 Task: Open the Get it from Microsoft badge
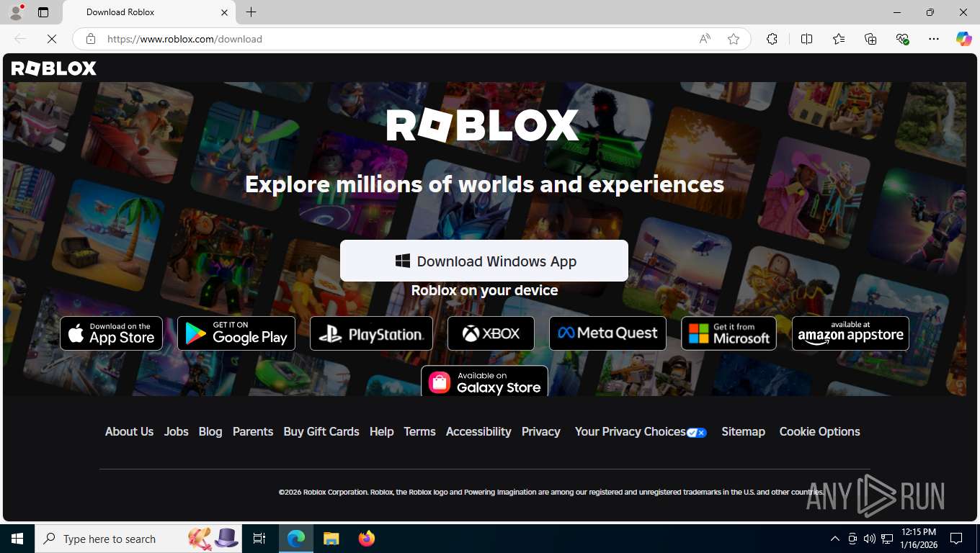click(729, 333)
